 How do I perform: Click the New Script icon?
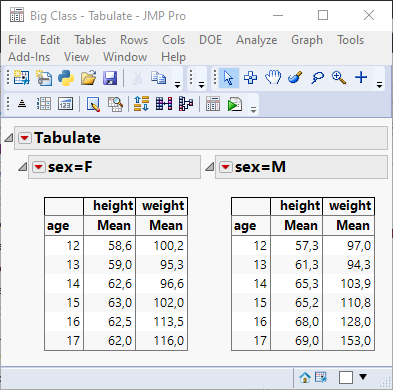(x=44, y=78)
